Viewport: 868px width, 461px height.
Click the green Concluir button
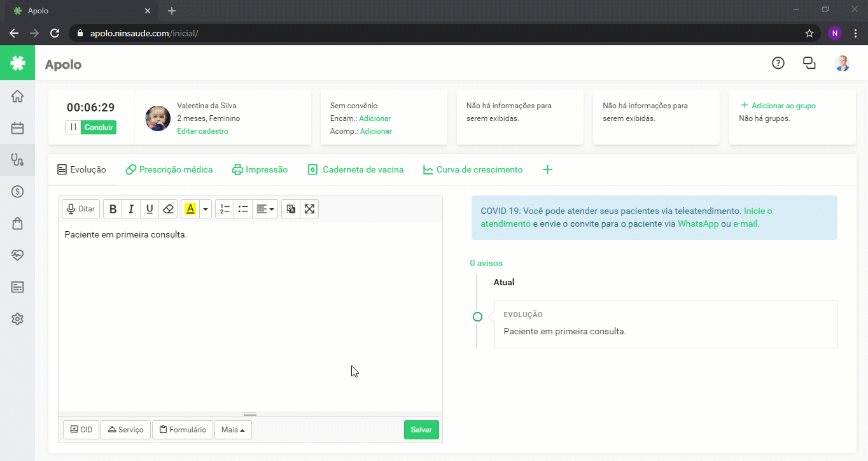click(99, 127)
